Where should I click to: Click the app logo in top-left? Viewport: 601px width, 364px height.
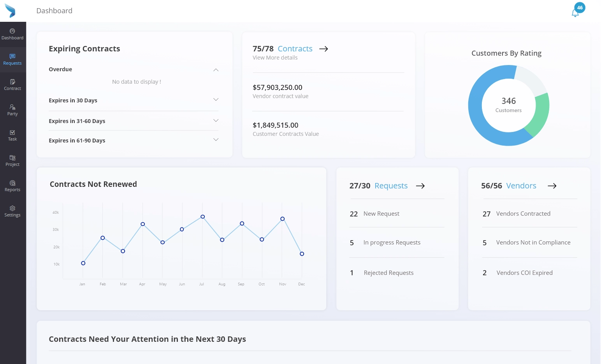point(10,11)
